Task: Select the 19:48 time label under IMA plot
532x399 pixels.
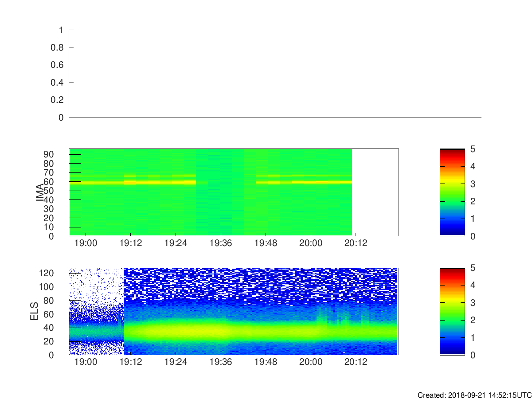Action: [x=266, y=243]
